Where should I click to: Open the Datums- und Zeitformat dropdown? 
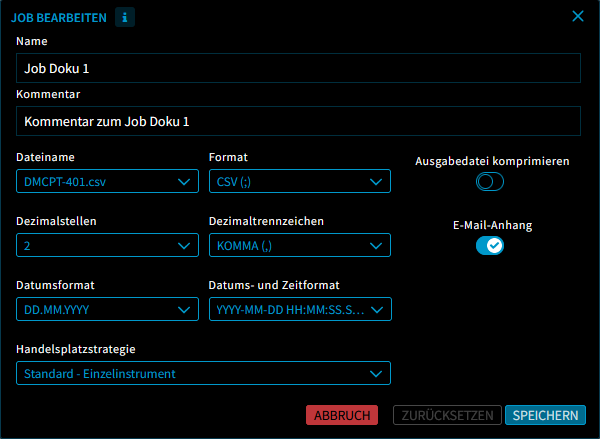click(300, 309)
